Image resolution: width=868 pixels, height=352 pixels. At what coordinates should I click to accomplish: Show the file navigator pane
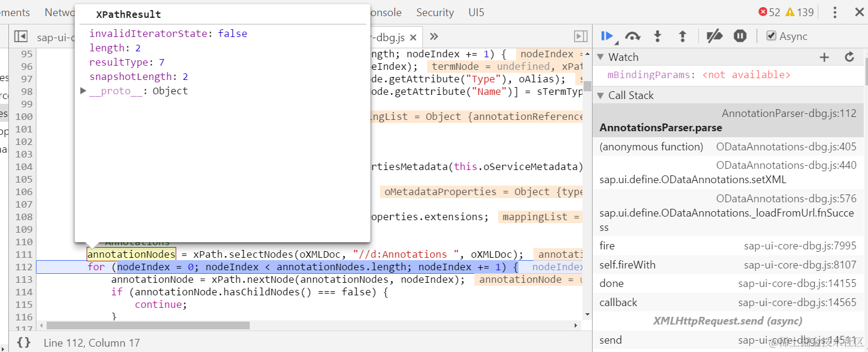(20, 36)
